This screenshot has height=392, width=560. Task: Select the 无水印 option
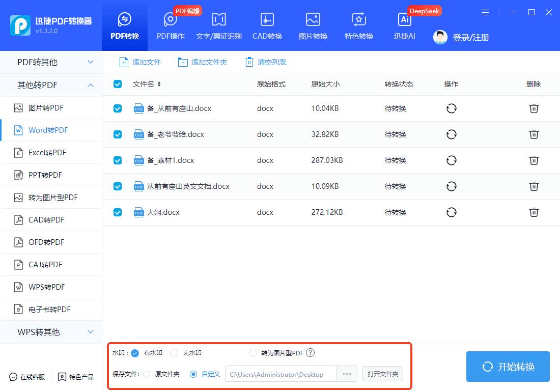pyautogui.click(x=174, y=353)
